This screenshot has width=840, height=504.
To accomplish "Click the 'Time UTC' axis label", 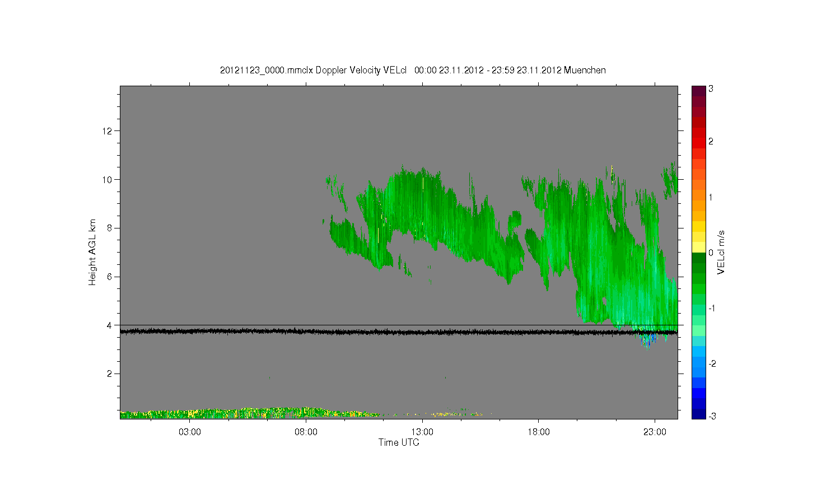I will coord(399,442).
